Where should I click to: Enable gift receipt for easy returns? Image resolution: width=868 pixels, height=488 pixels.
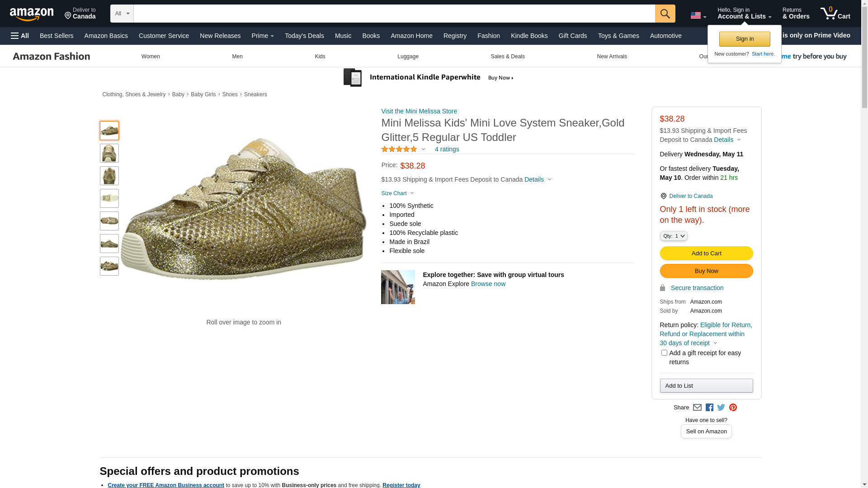tap(664, 353)
